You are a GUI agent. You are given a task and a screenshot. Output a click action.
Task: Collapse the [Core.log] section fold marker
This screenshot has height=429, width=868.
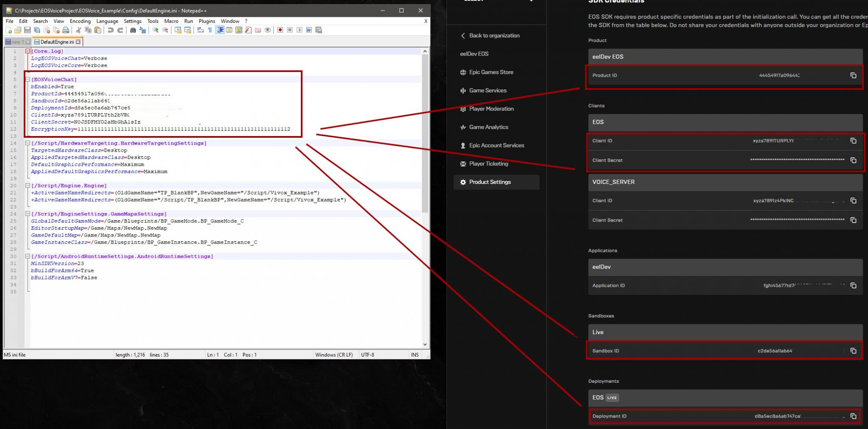pos(28,51)
